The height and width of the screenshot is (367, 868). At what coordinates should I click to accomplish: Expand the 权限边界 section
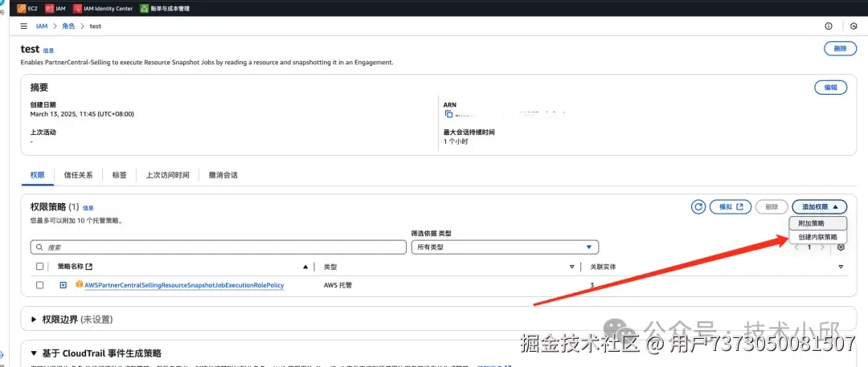(x=34, y=320)
